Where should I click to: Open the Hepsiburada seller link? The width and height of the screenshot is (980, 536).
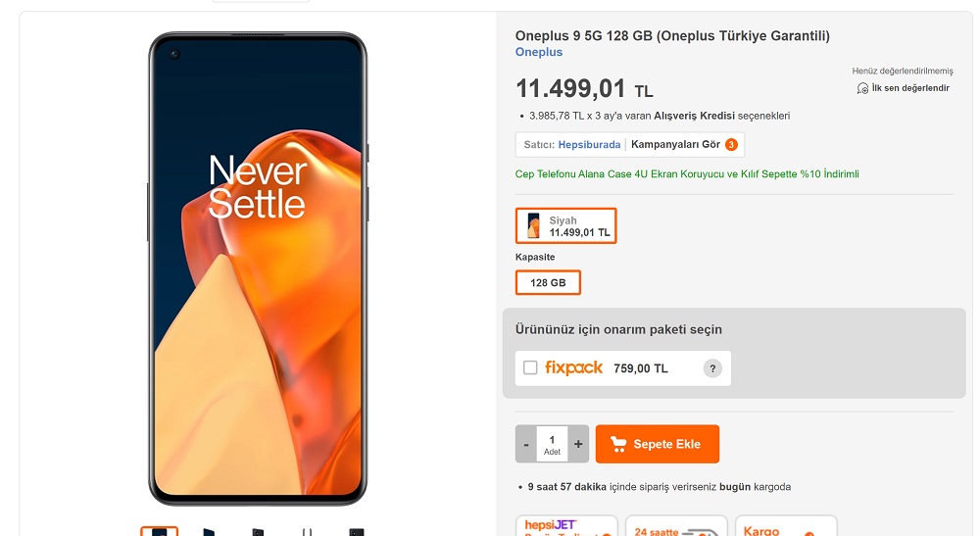[589, 144]
